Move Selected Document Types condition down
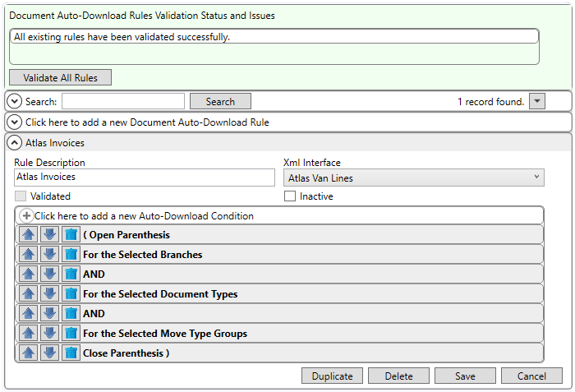The image size is (575, 392). pos(49,293)
